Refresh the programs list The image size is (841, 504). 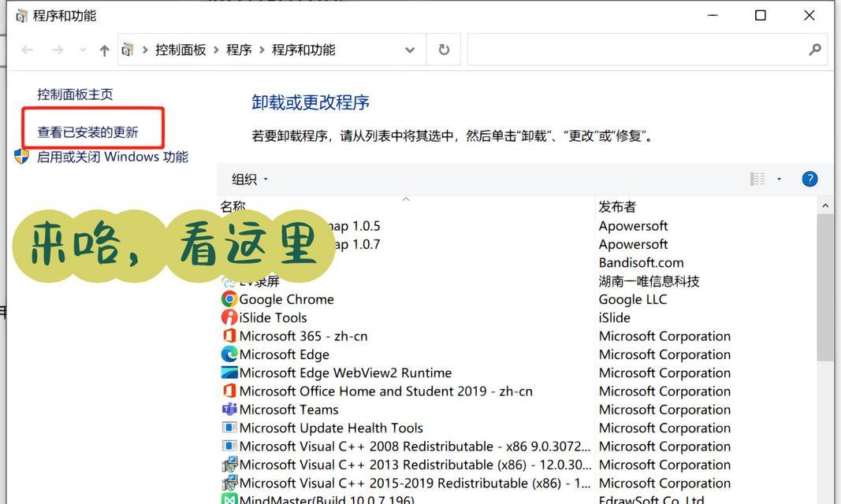click(x=444, y=50)
